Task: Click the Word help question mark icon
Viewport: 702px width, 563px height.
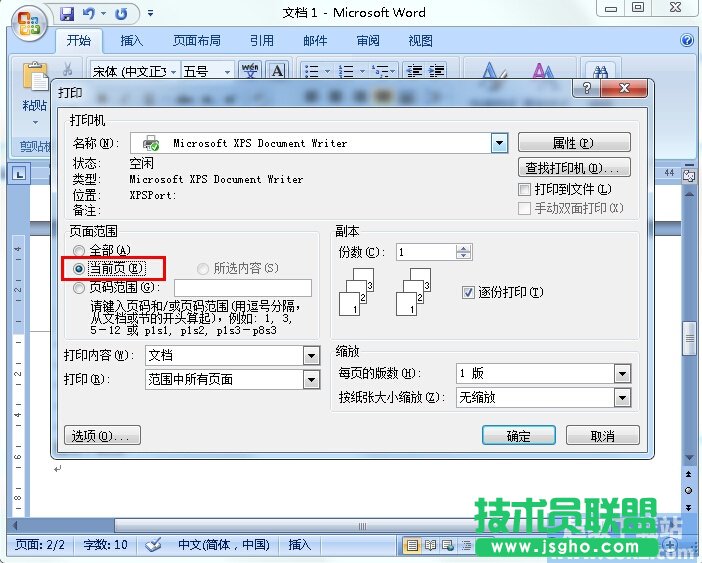Action: (687, 41)
